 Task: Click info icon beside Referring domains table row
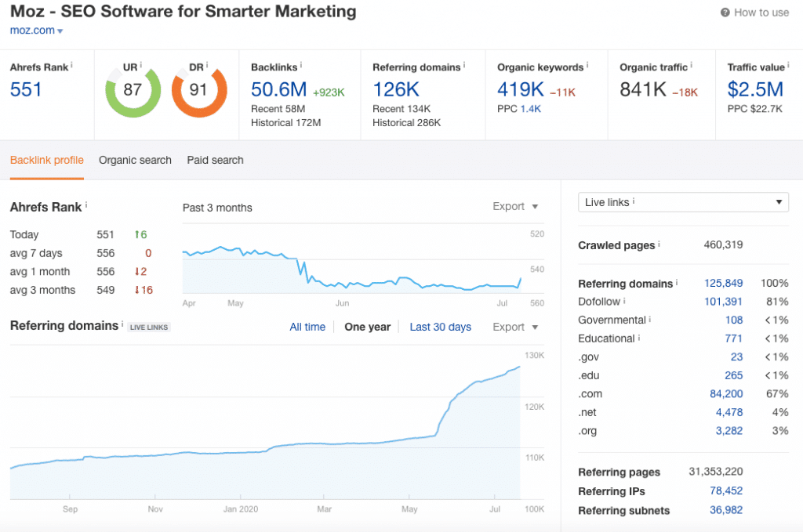point(677,282)
